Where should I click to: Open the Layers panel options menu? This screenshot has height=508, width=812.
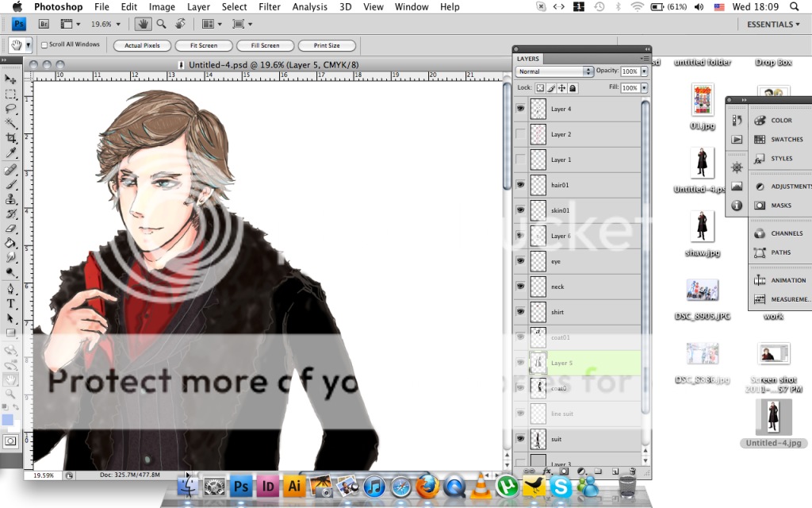pos(644,59)
